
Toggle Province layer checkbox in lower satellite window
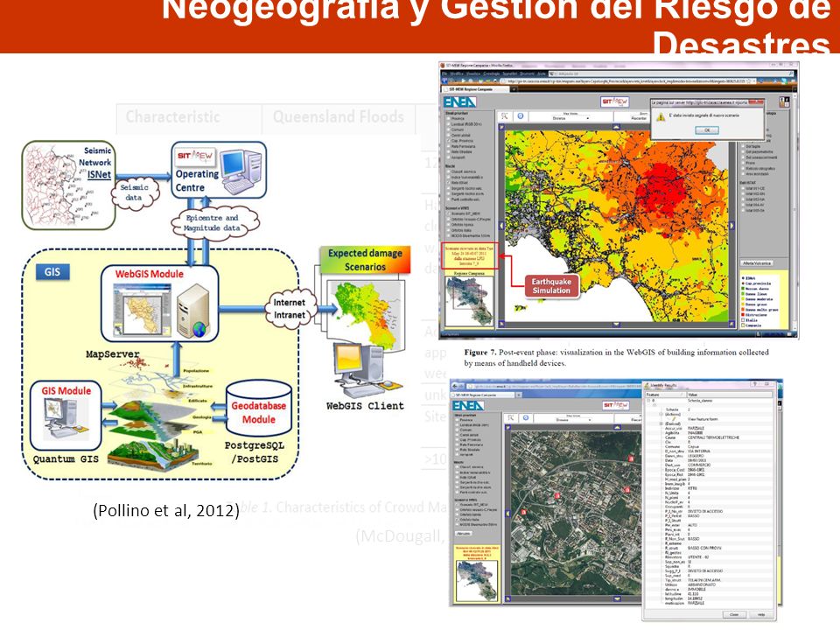[x=457, y=420]
